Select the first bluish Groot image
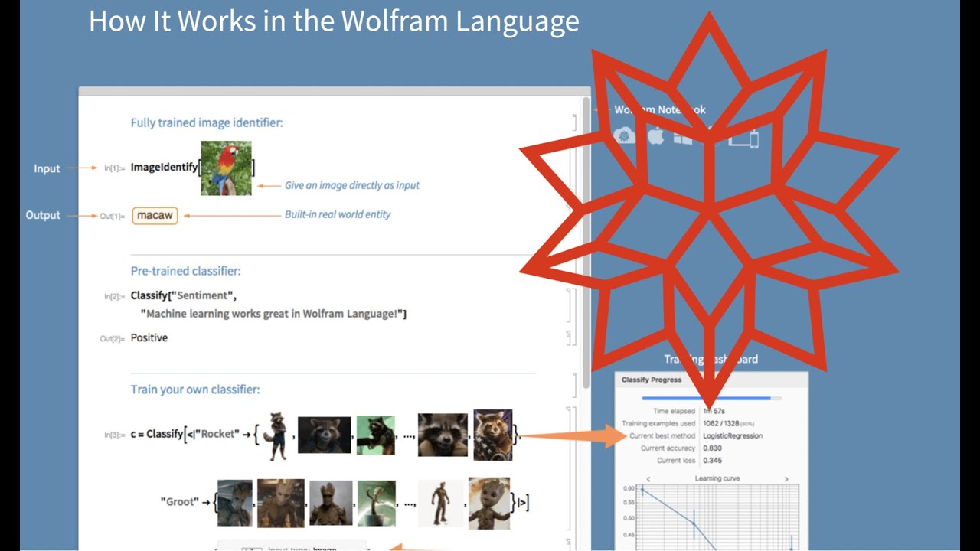 [x=234, y=503]
